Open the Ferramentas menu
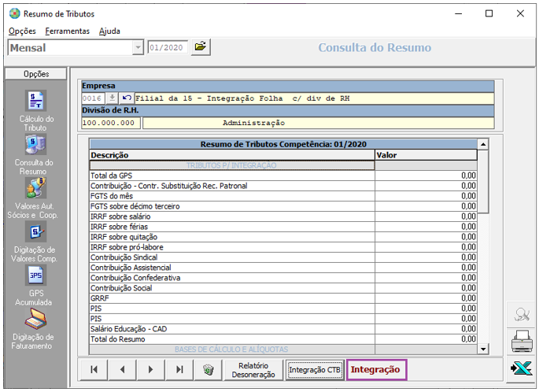Viewport: 539px width, 392px height. point(68,31)
